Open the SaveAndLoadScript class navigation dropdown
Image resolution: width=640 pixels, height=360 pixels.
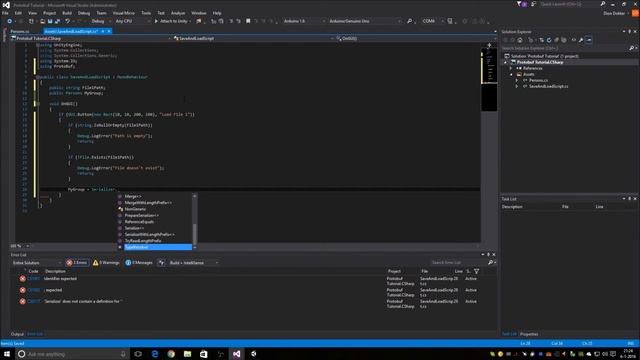[252, 38]
